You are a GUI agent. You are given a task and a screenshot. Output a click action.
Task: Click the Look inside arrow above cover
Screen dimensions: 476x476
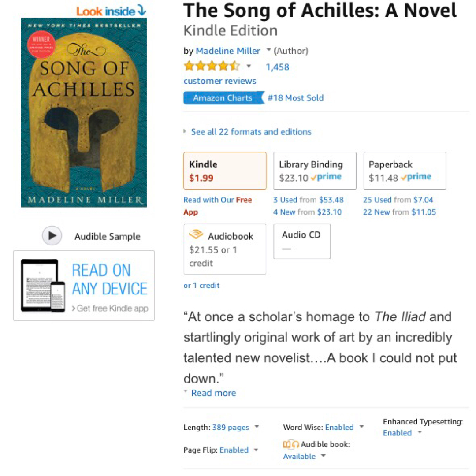141,10
